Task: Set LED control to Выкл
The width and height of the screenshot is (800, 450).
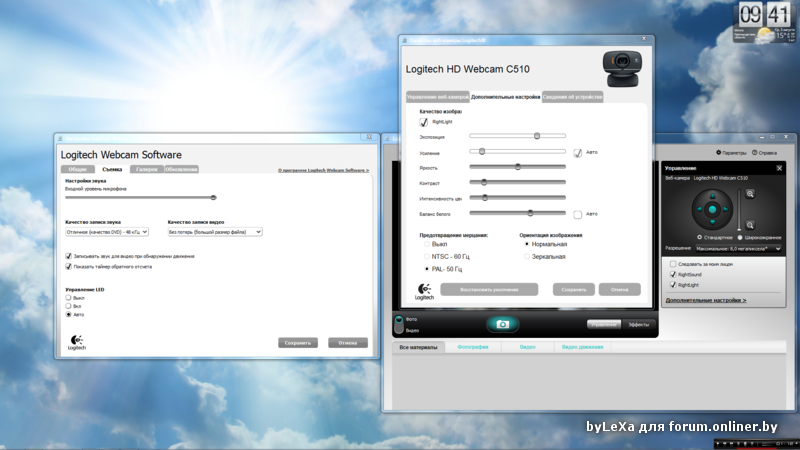Action: coord(68,297)
